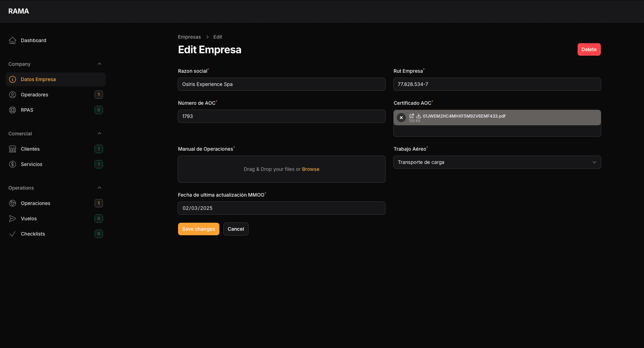This screenshot has width=644, height=348.
Task: Focus the Rut Empresa input field
Action: coord(497,84)
